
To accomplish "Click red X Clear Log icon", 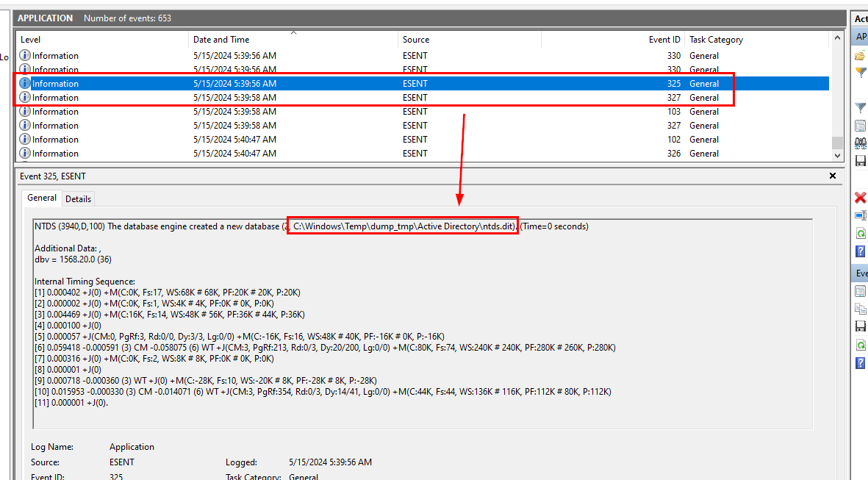I will click(860, 198).
